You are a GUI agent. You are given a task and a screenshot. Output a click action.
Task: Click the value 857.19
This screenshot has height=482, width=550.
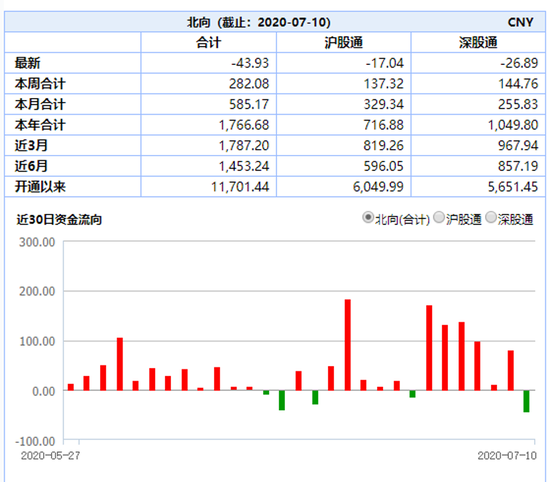pyautogui.click(x=518, y=166)
